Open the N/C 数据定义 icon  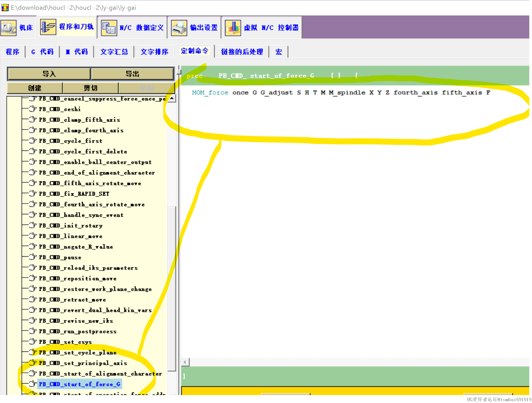point(109,28)
